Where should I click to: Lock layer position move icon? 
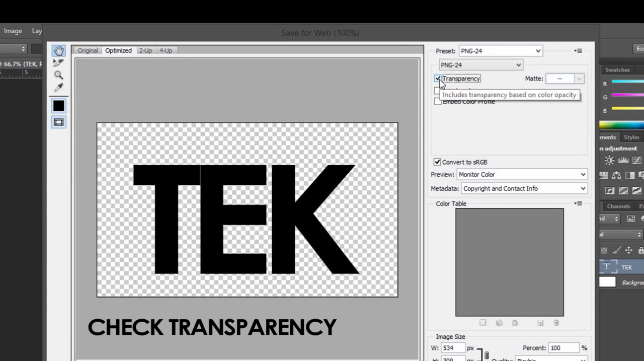click(629, 250)
